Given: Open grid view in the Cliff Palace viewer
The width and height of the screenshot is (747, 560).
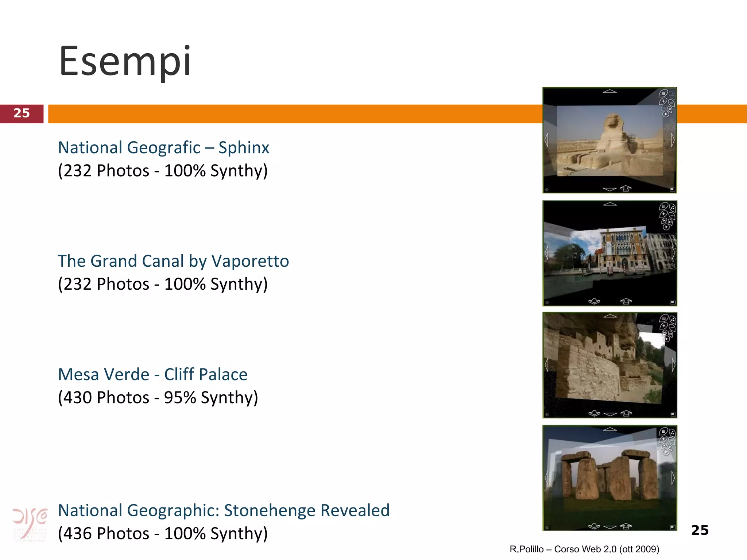Looking at the screenshot, I should (664, 318).
